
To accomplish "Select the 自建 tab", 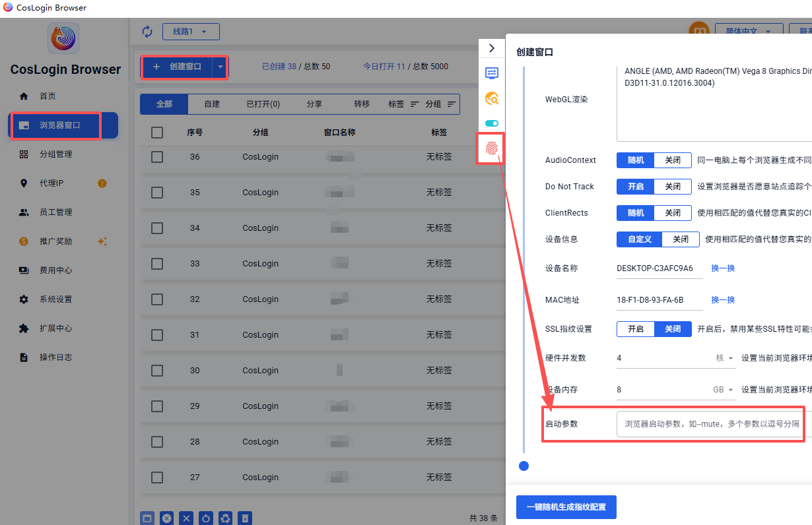I will pos(212,104).
